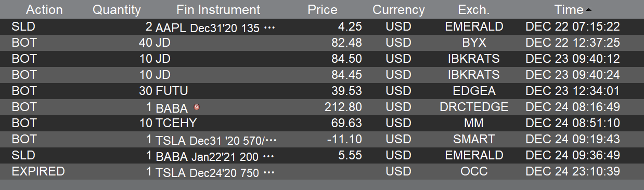644x190 pixels.
Task: Select the FUTU trade row
Action: point(322,91)
